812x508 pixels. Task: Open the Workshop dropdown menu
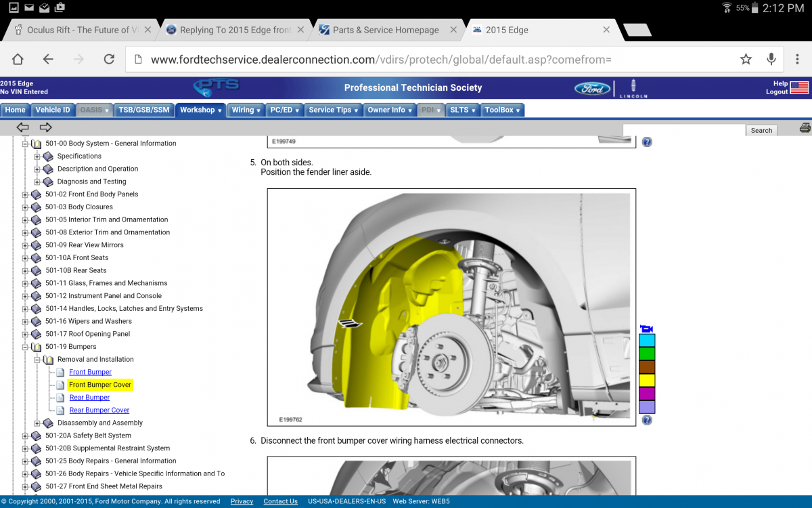(x=200, y=110)
